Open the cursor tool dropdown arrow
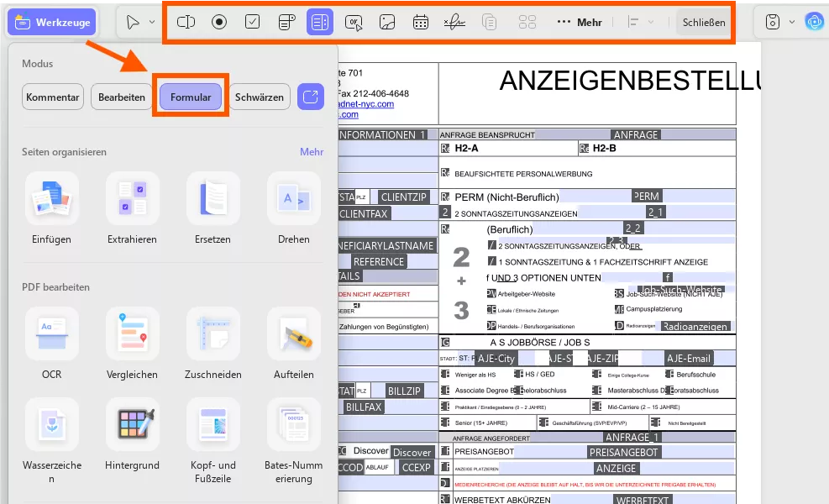 click(x=152, y=22)
